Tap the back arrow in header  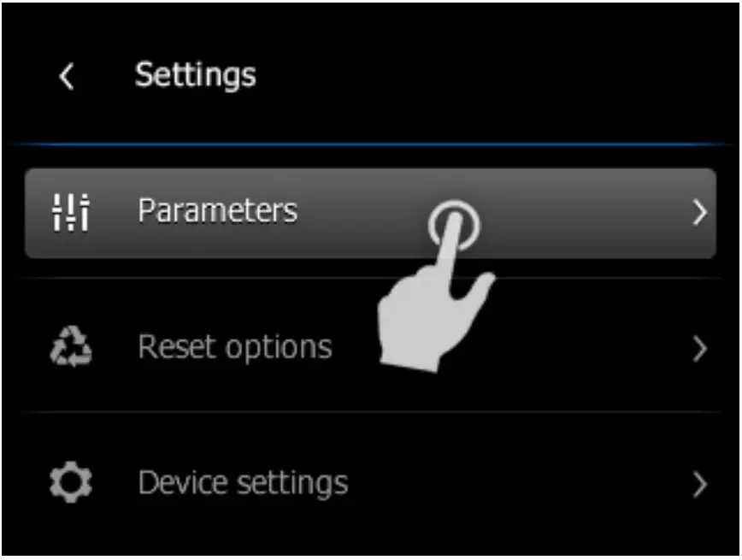[x=66, y=77]
